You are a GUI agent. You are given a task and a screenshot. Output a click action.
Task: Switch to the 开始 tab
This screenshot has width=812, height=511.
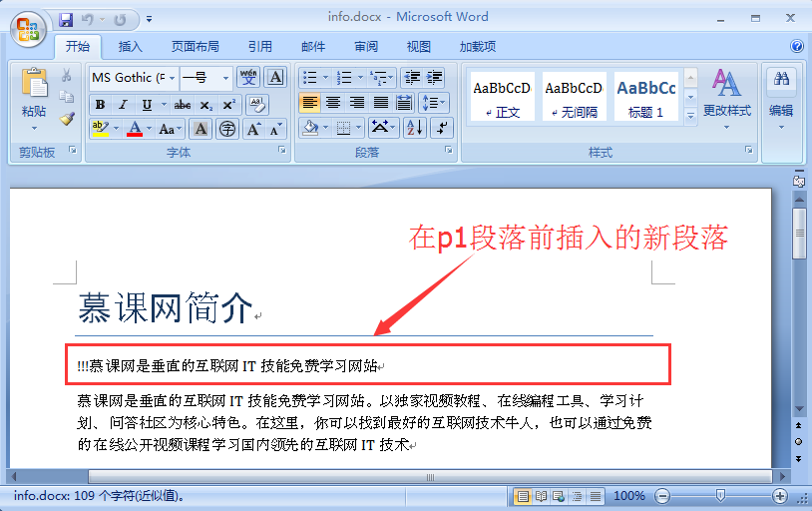(x=78, y=47)
